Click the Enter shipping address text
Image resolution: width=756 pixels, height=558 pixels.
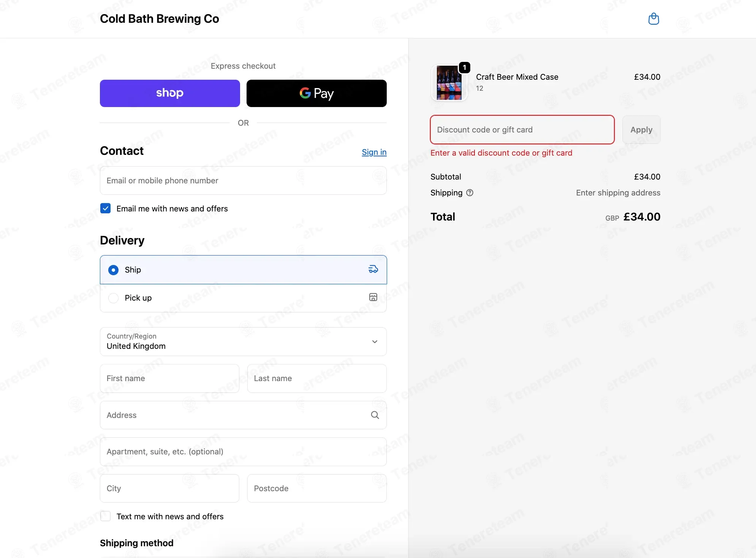coord(618,193)
